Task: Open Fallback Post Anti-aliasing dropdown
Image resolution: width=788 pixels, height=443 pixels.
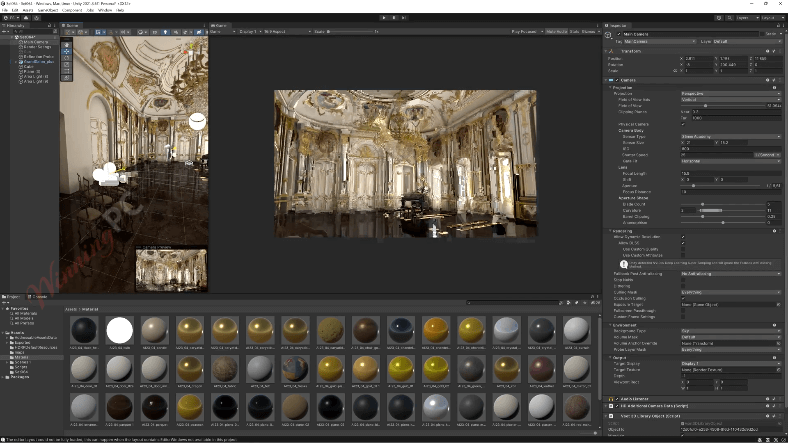Action: [731, 274]
